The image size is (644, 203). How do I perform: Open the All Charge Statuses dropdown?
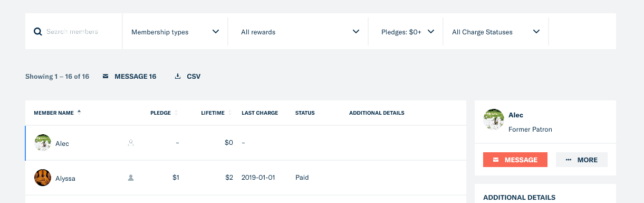(496, 32)
